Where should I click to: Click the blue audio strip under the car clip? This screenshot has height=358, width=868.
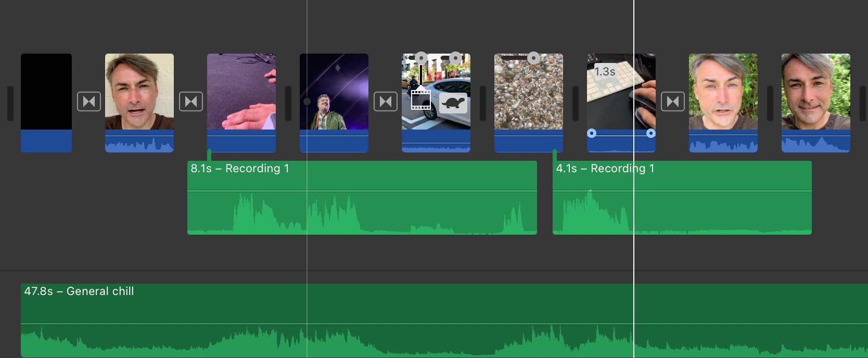point(436,141)
